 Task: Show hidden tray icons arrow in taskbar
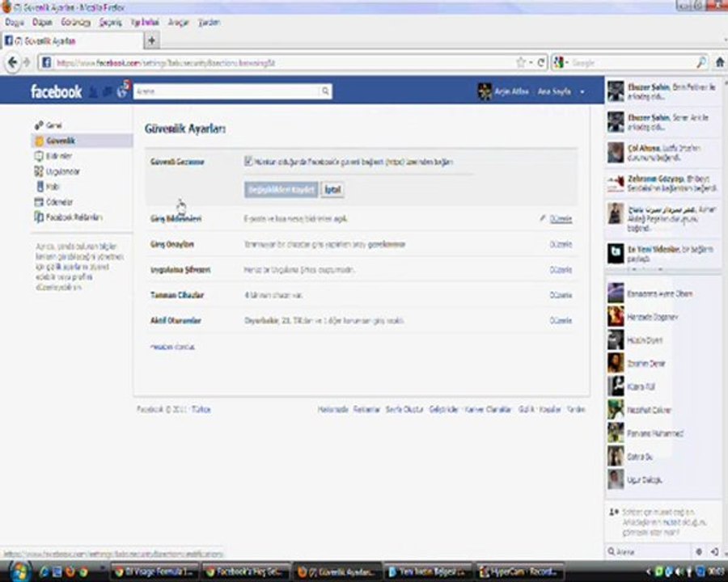[649, 571]
